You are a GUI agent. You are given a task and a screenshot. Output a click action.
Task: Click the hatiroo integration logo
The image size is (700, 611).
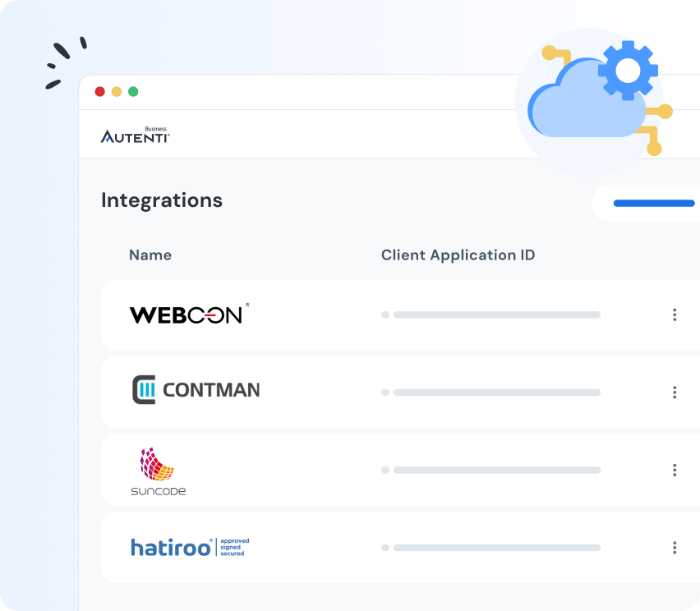(x=190, y=547)
